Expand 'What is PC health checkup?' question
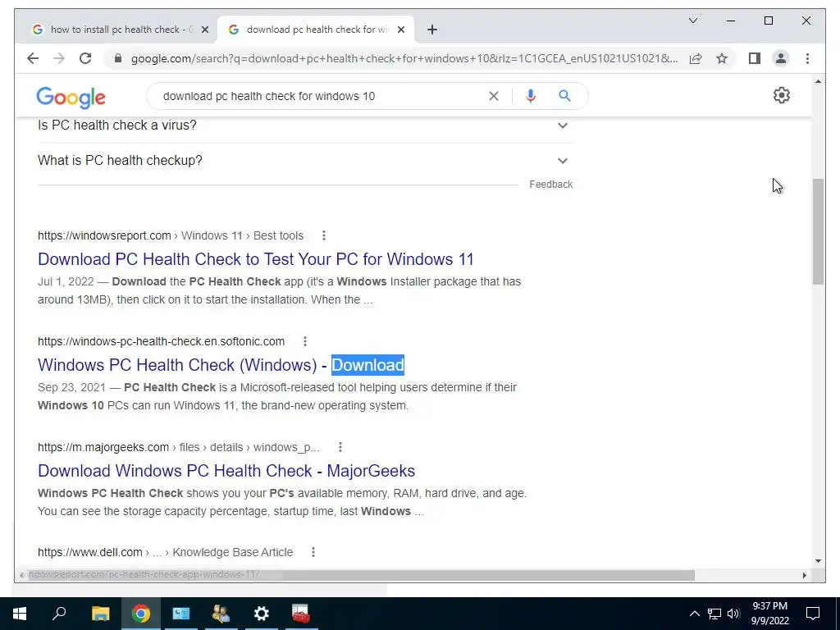Viewport: 840px width, 630px height. click(305, 160)
